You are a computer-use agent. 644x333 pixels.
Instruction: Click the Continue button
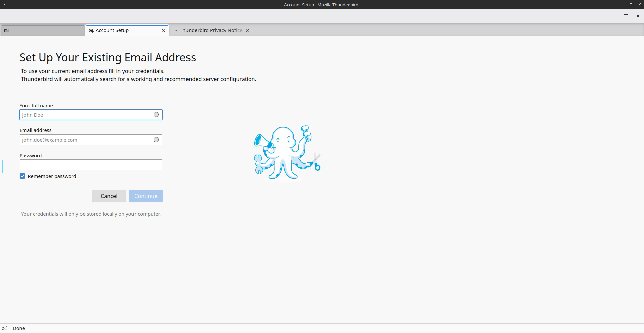pyautogui.click(x=146, y=196)
